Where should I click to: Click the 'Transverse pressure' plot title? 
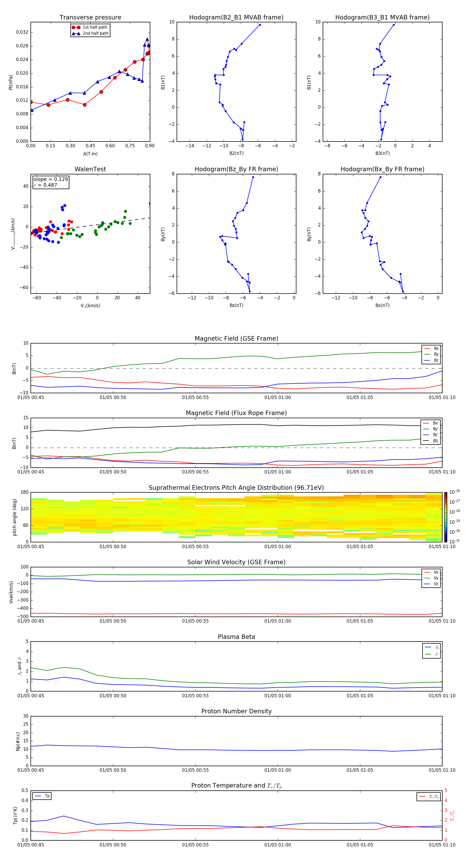[90, 18]
